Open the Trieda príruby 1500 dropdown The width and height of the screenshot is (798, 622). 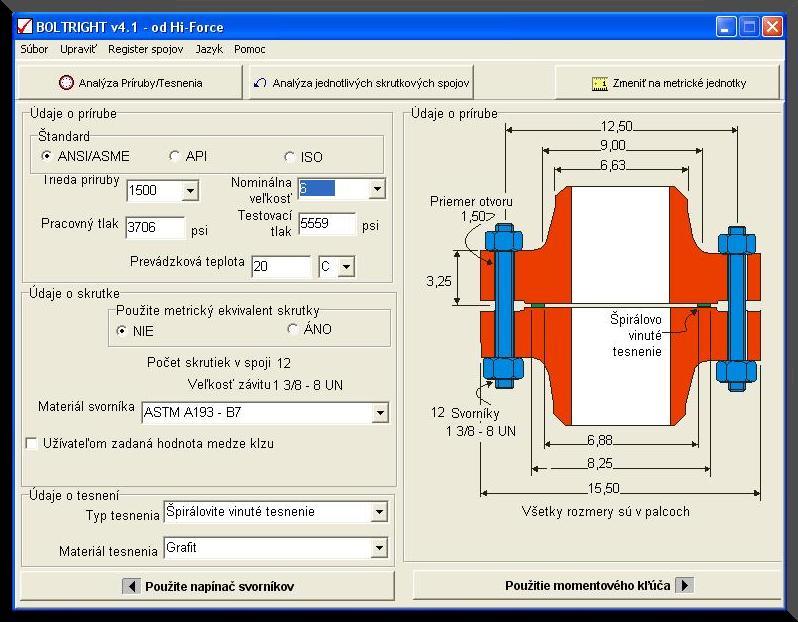click(x=190, y=190)
